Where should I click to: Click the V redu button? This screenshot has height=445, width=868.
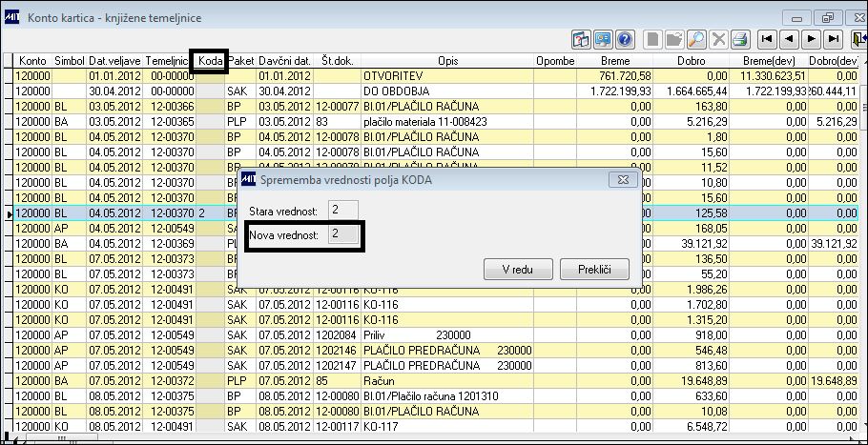tap(518, 270)
